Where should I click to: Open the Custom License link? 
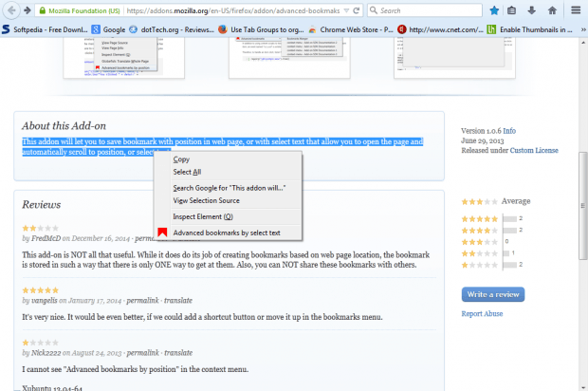pos(534,151)
